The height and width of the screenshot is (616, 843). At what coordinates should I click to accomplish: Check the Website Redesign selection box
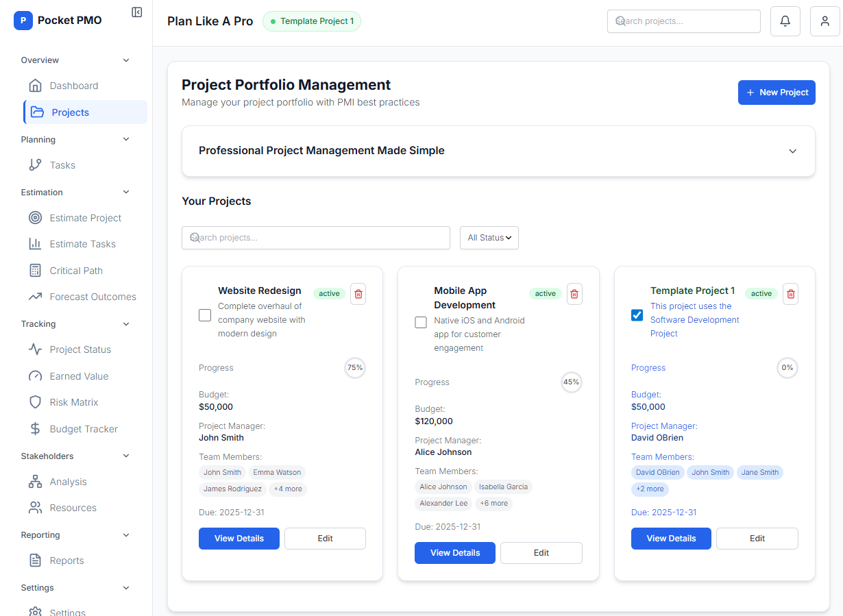pyautogui.click(x=204, y=315)
